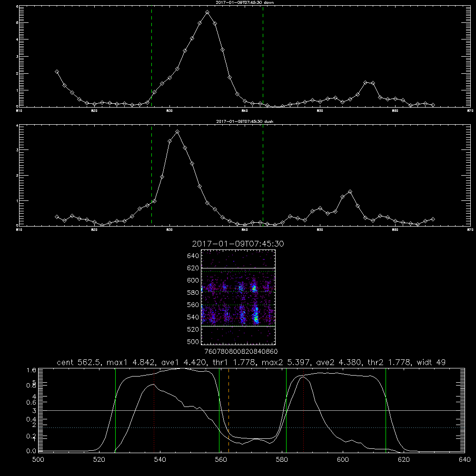Click the left green dashed line in dusk plot
Viewport: 476px width, 476px height.
click(151, 175)
